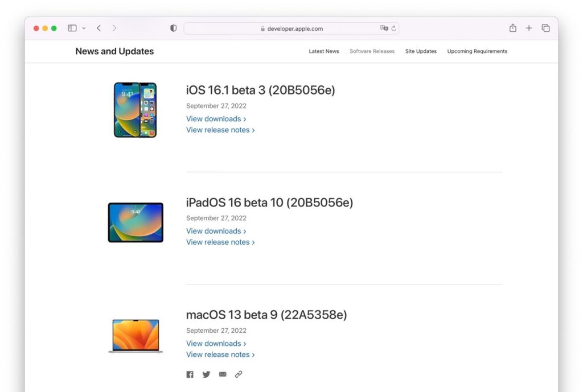The height and width of the screenshot is (392, 583).
Task: Open Upcoming Requirements page
Action: pyautogui.click(x=477, y=51)
